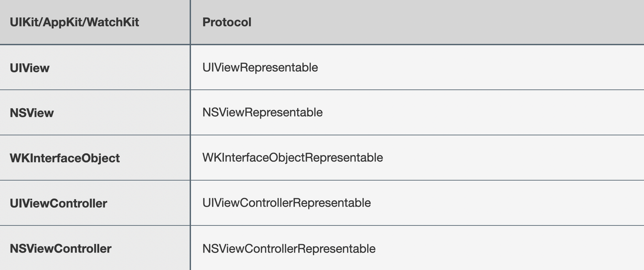Select the bold NSView cell
The width and height of the screenshot is (644, 270).
[32, 113]
